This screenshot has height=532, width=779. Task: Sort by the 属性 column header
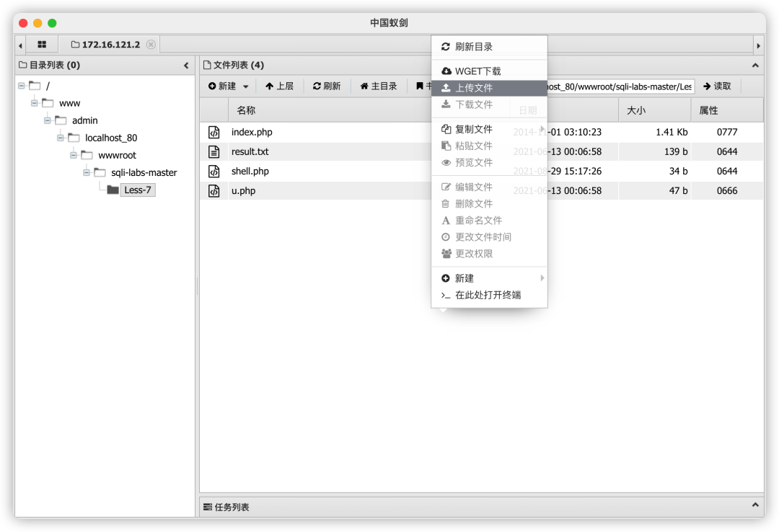[727, 110]
